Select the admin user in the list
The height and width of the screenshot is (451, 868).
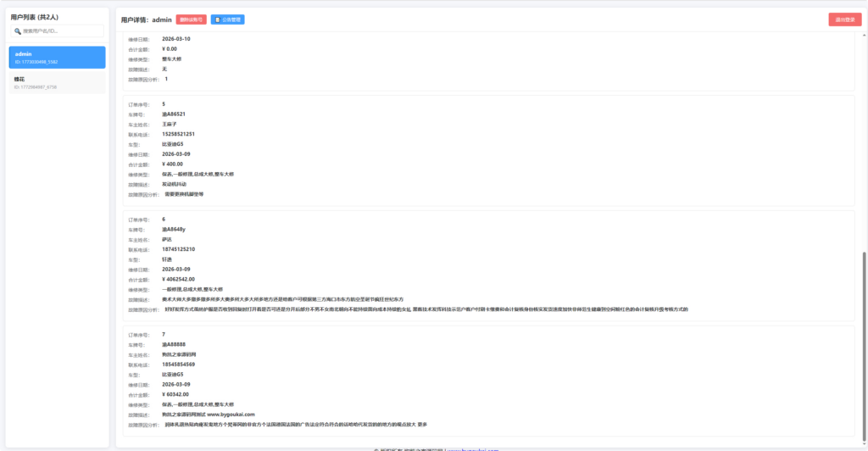coord(57,57)
